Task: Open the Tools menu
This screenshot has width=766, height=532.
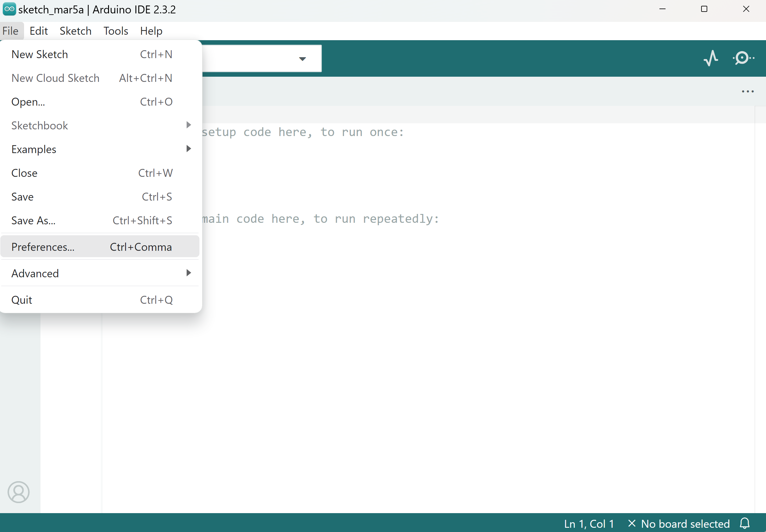Action: click(x=116, y=31)
